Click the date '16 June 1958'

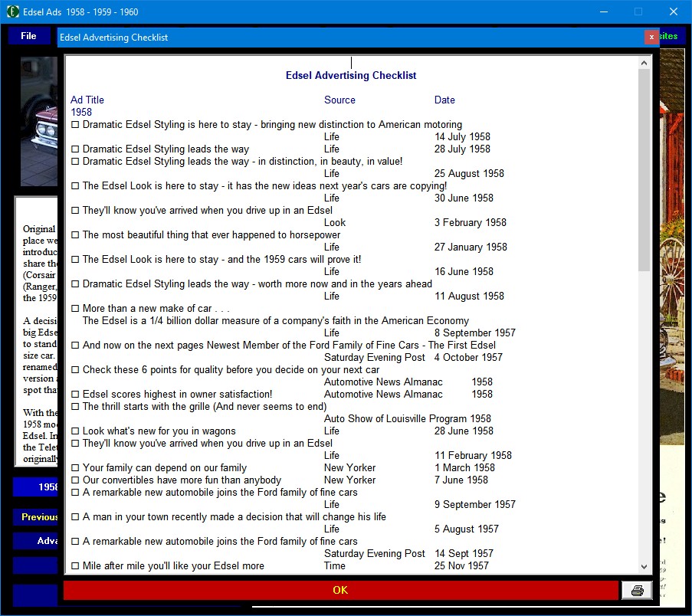coord(464,272)
